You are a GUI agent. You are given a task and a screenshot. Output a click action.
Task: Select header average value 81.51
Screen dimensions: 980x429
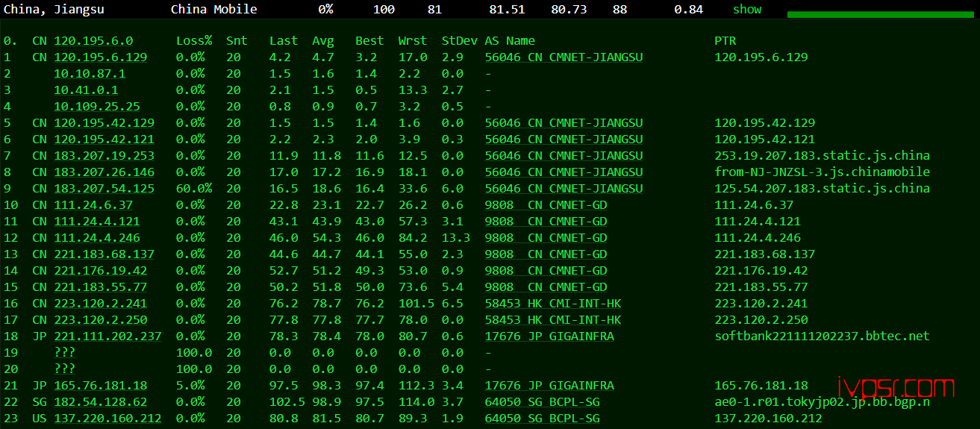click(x=507, y=10)
